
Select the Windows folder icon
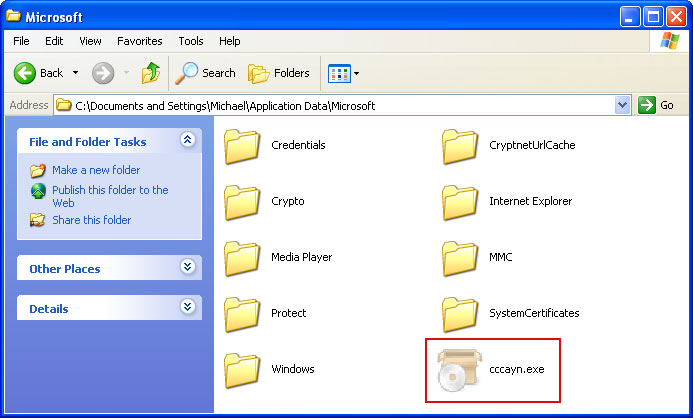click(x=242, y=370)
